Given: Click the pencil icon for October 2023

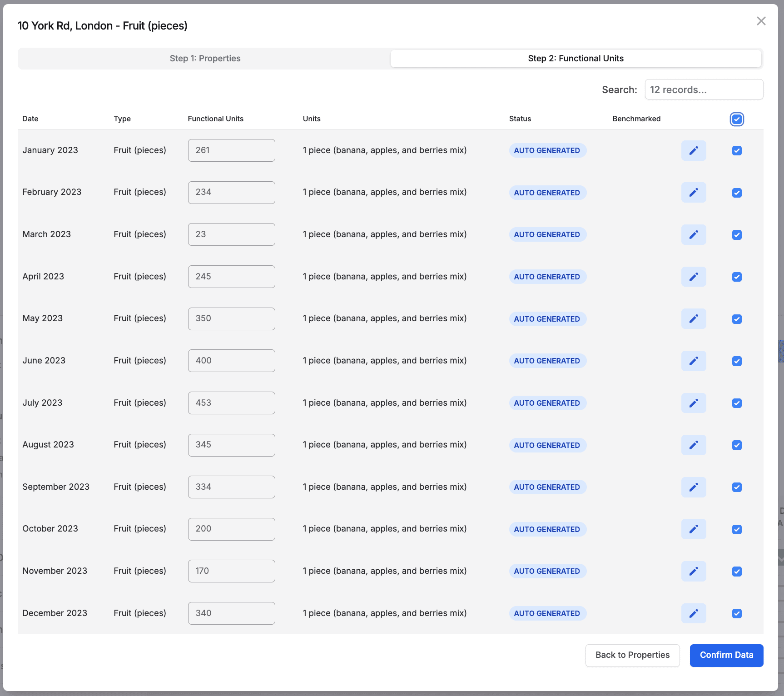Looking at the screenshot, I should point(693,529).
